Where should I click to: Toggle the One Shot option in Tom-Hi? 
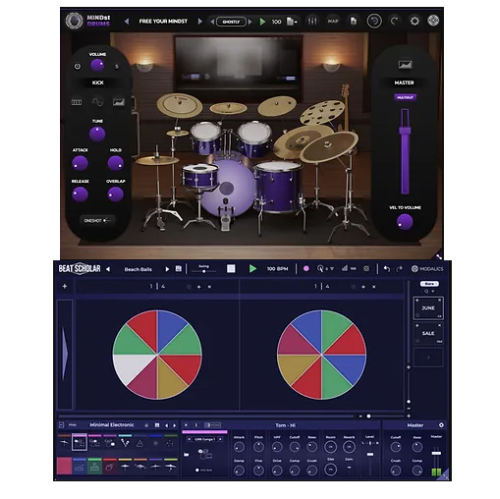point(204,470)
